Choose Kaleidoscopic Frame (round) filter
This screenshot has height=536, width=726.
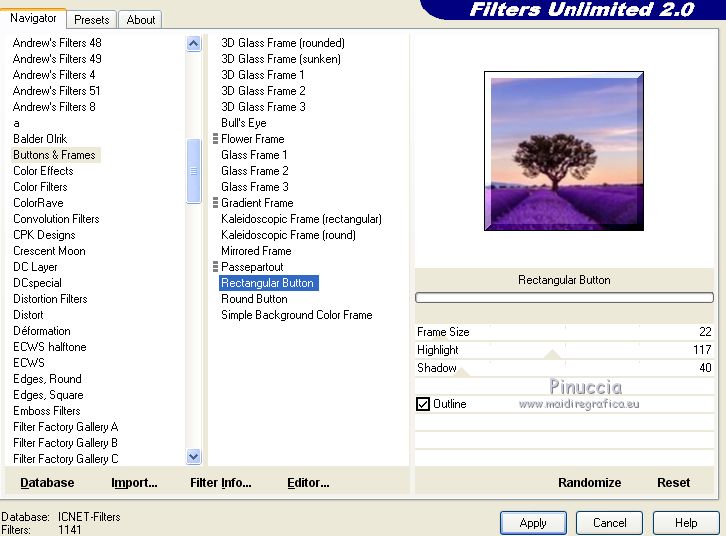coord(288,235)
